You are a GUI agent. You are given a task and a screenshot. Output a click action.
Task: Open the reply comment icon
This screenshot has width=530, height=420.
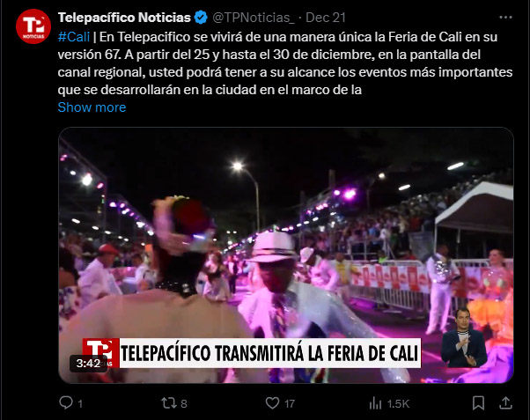66,402
